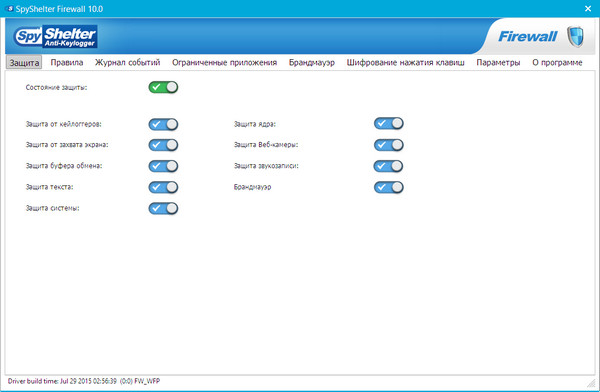Disable Защита от кейлоггеров toggle
The height and width of the screenshot is (392, 600).
tap(163, 124)
